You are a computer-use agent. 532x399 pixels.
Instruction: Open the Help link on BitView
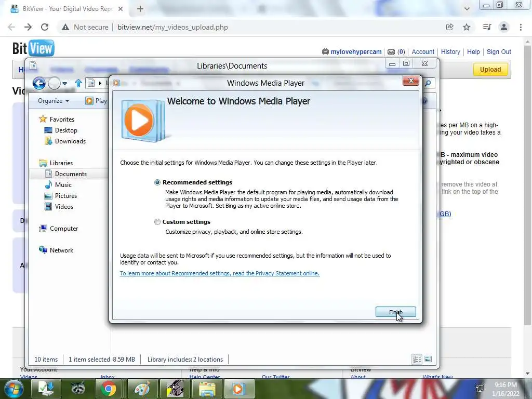pos(473,52)
